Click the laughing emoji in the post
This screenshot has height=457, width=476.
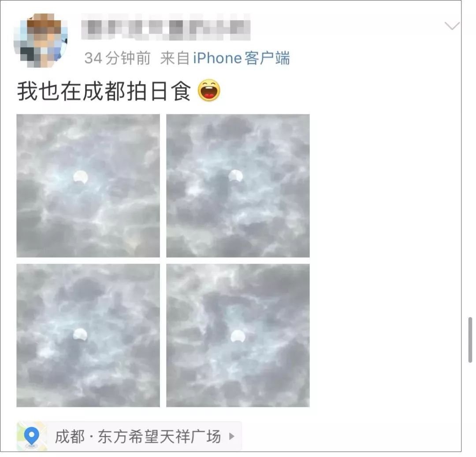(209, 91)
